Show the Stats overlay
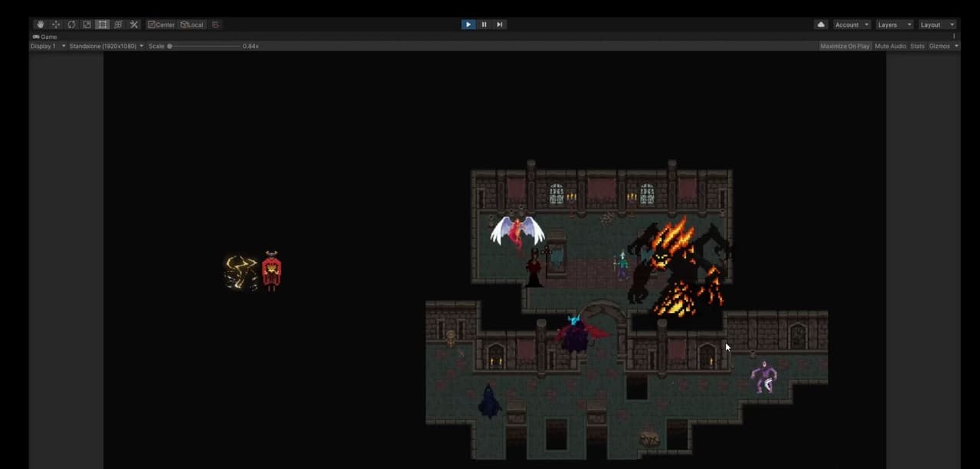Screen dimensions: 980x469 pos(917,46)
